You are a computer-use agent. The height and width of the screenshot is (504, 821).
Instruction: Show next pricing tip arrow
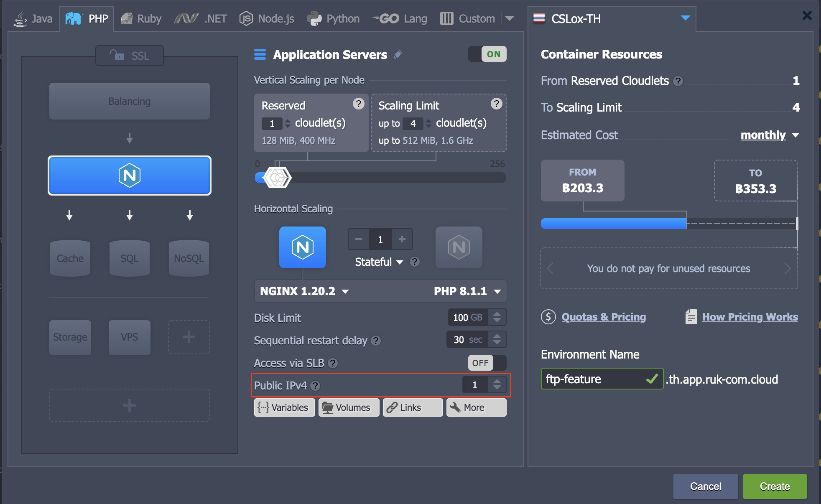[788, 268]
